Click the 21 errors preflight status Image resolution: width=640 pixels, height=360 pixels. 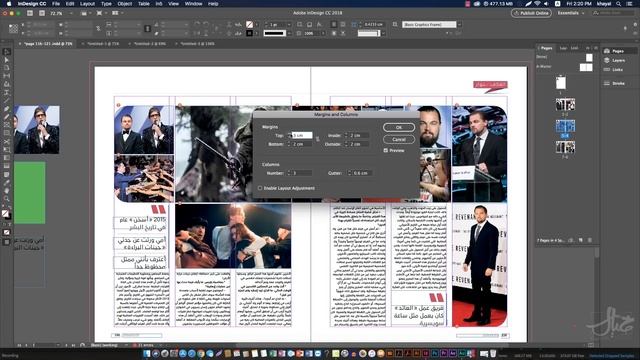tap(142, 345)
